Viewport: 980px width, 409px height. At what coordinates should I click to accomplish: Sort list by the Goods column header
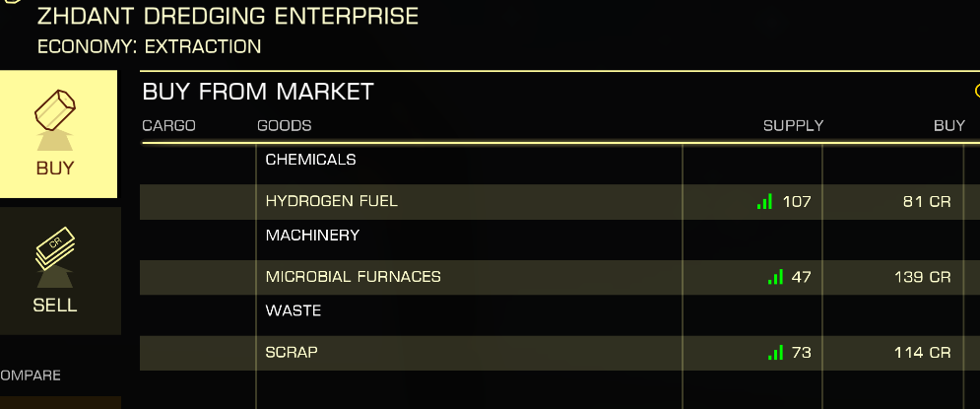tap(285, 126)
